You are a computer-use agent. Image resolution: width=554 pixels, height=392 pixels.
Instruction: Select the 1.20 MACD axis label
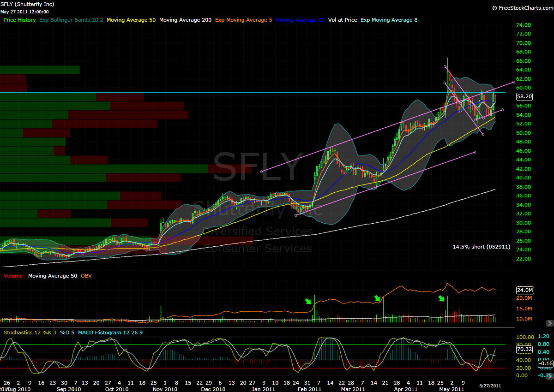544,337
